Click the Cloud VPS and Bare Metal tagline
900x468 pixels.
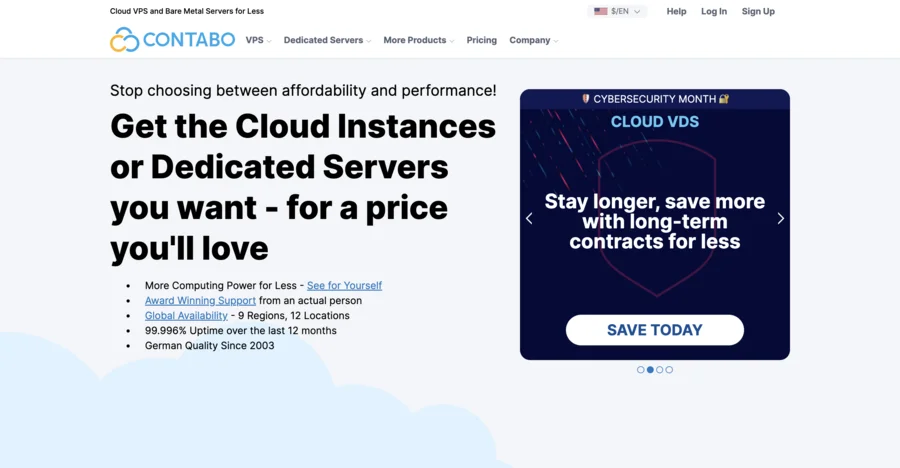click(x=187, y=11)
